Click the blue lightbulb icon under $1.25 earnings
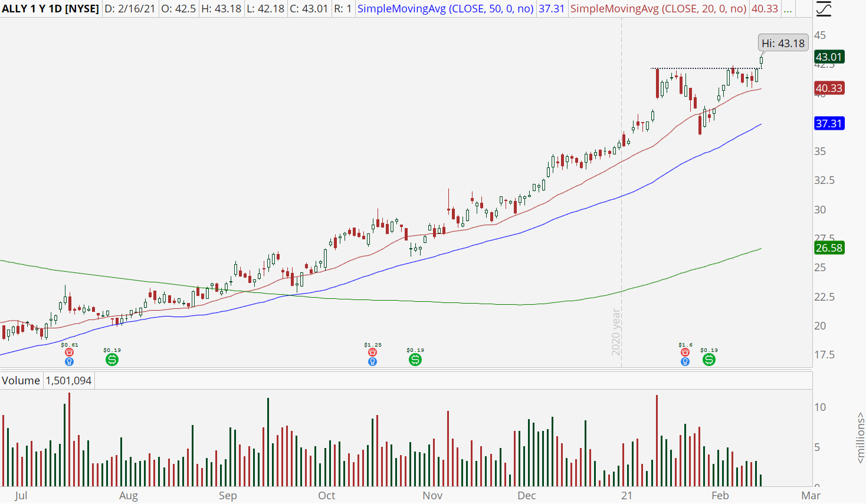This screenshot has width=866, height=504. [372, 361]
